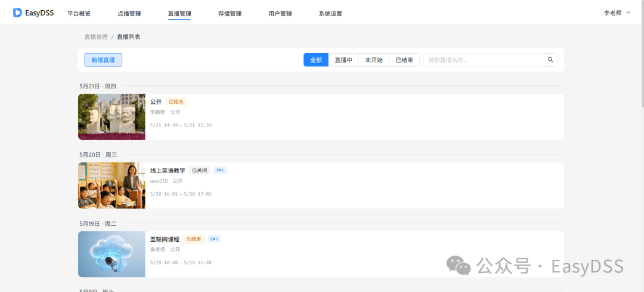
Task: Click the search magnifier icon button
Action: [x=551, y=60]
